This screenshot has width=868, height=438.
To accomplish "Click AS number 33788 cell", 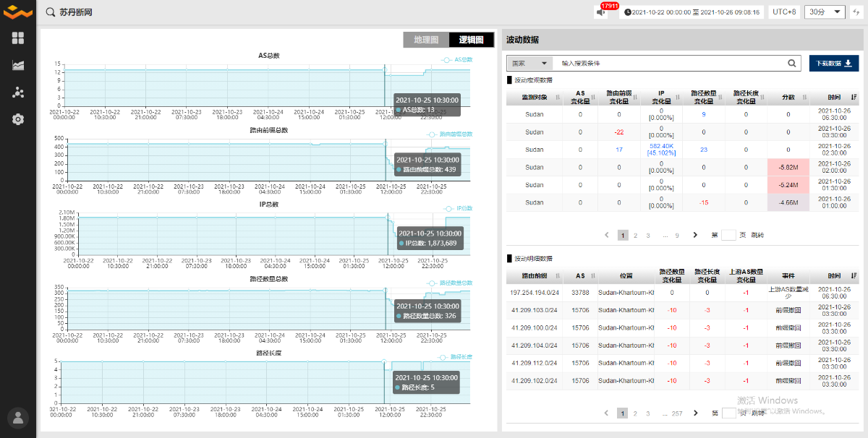I will (580, 293).
